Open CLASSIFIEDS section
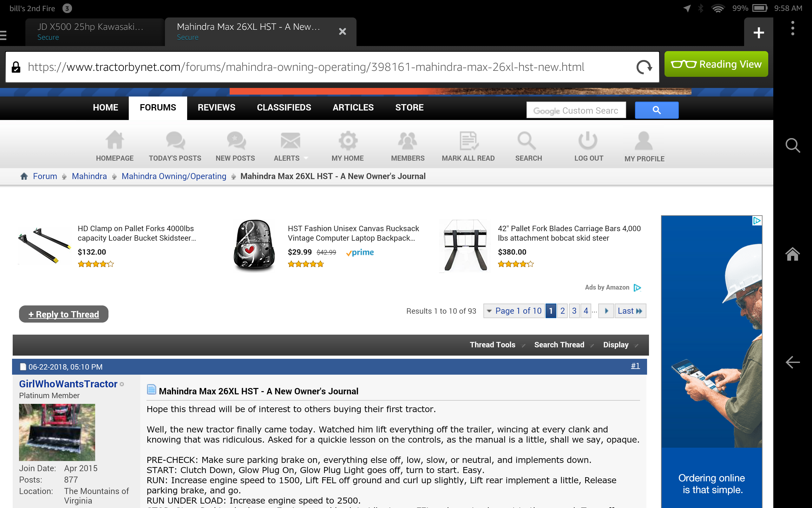 (x=284, y=108)
